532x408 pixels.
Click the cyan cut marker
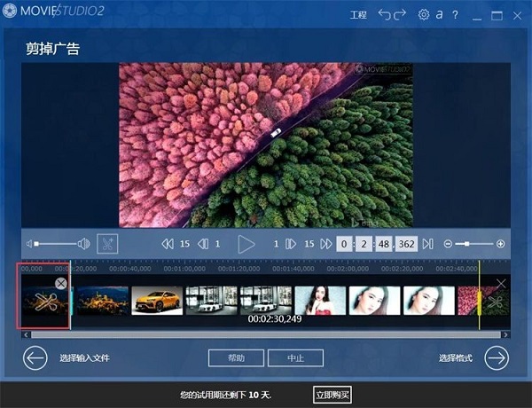coord(71,295)
